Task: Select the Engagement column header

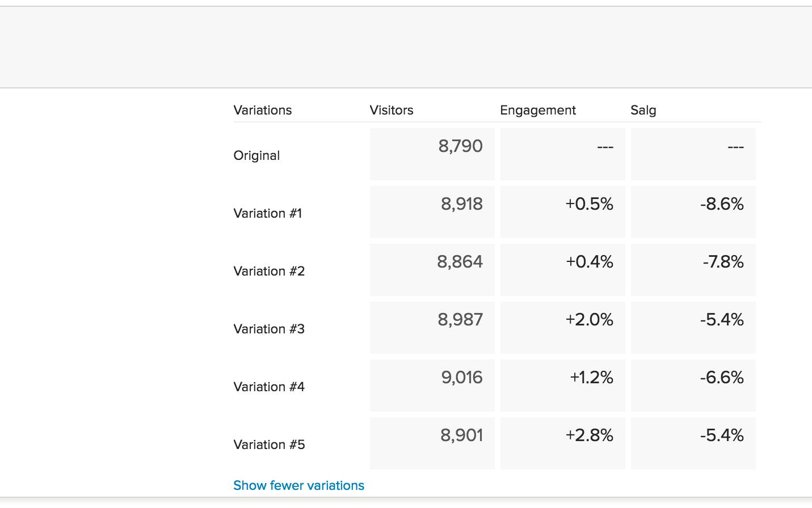Action: tap(537, 110)
